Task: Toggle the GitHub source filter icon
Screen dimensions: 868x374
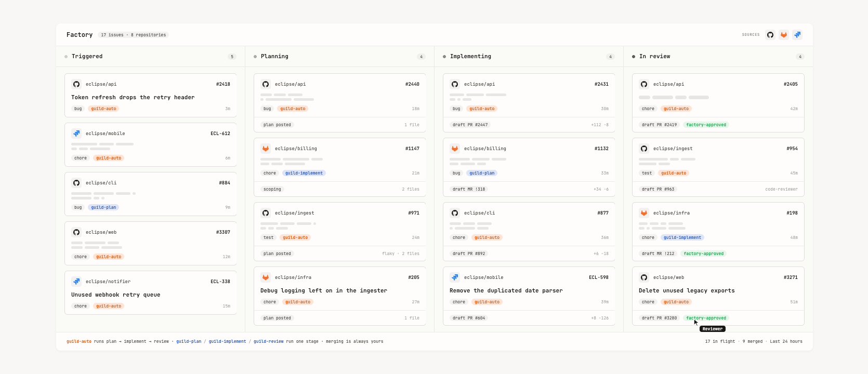Action: [770, 35]
